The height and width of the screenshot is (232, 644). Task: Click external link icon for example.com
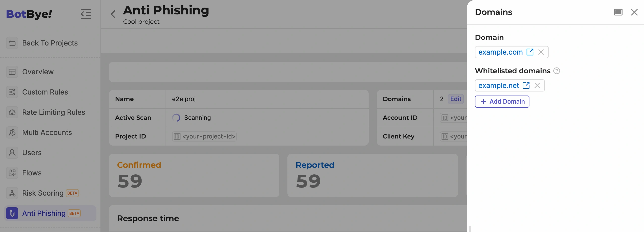pos(530,52)
